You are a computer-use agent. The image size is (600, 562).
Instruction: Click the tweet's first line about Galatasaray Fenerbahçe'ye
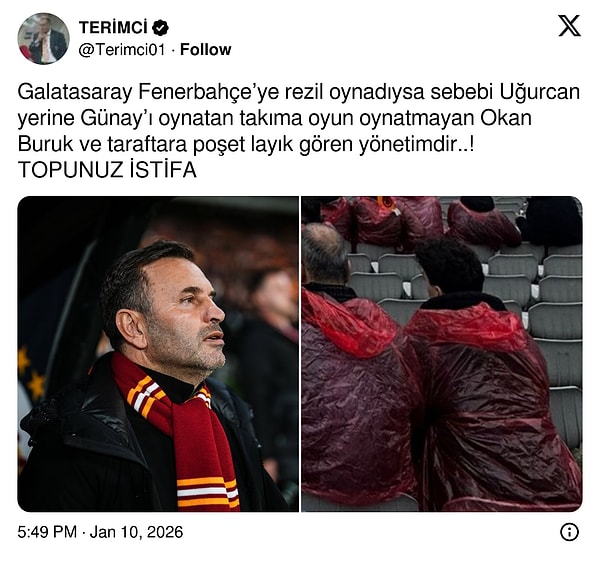click(x=299, y=92)
